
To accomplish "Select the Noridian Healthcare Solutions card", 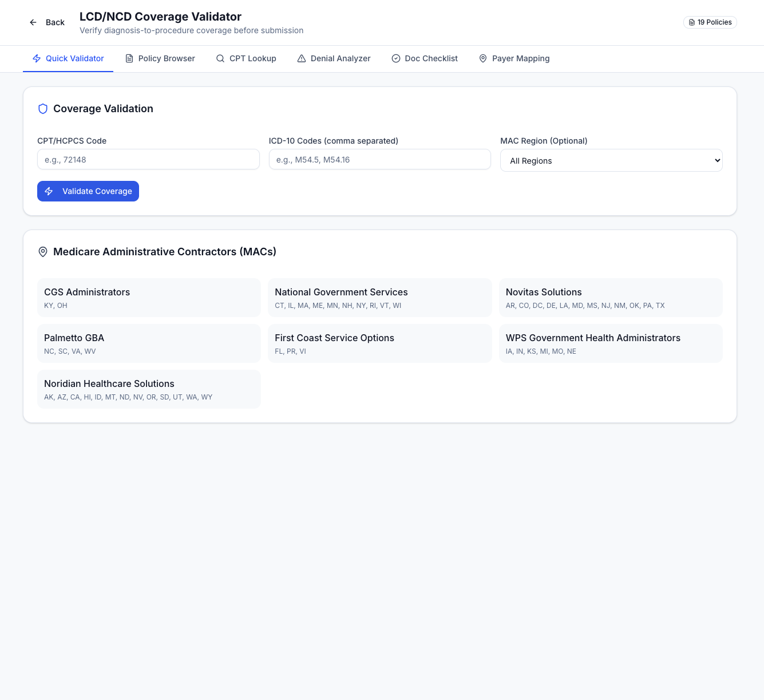I will coord(149,389).
